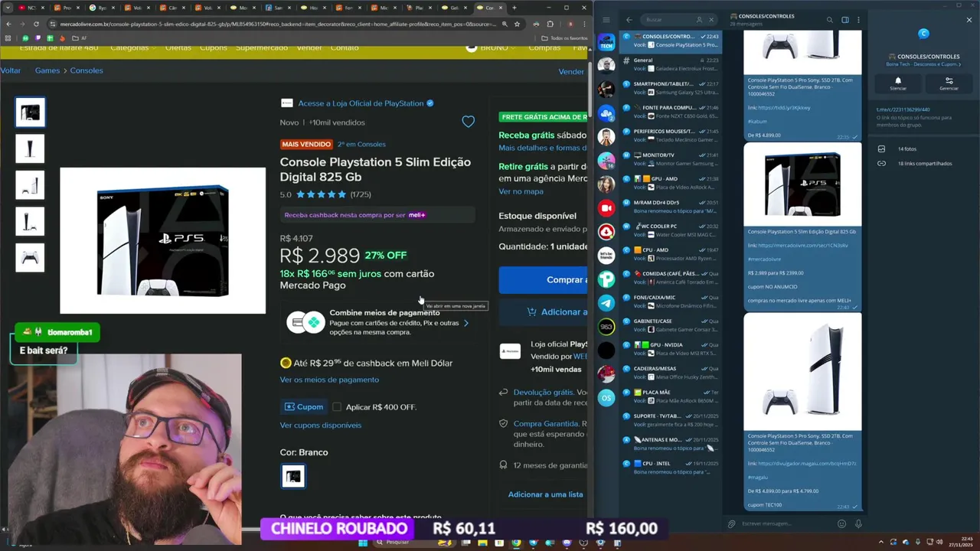Bookmark page with star icon
Screen dimensions: 980x551
517,24
